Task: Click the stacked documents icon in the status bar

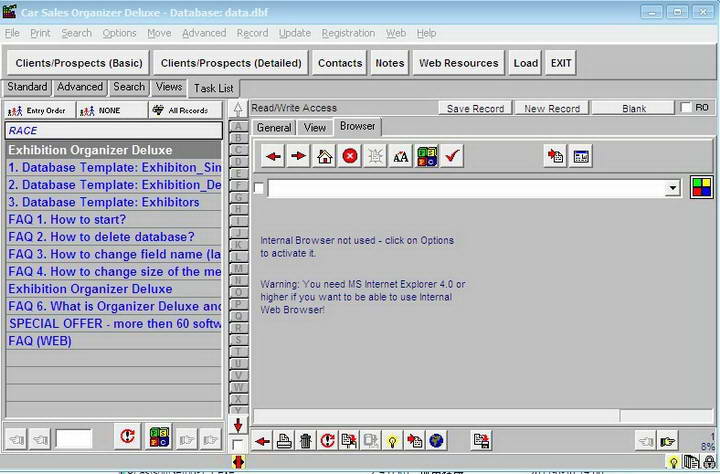Action: [692, 462]
